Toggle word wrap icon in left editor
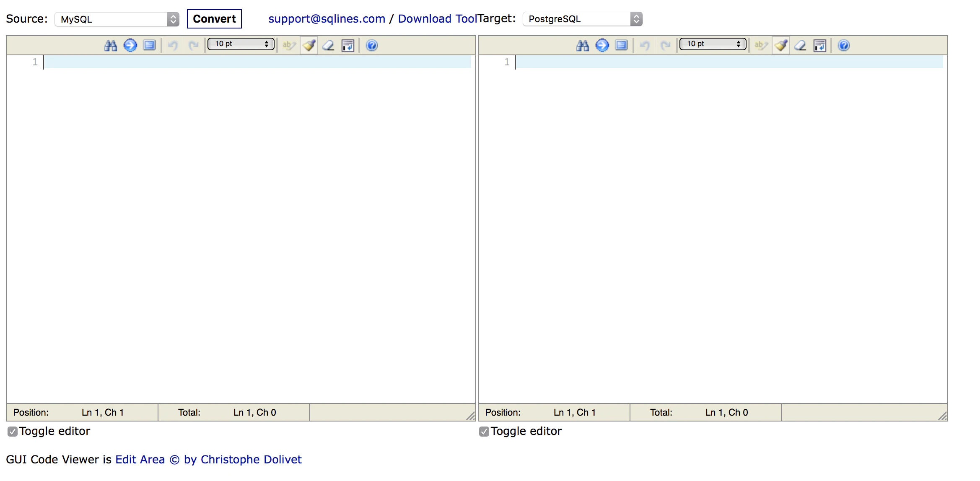Screen dimensions: 980x481 348,45
